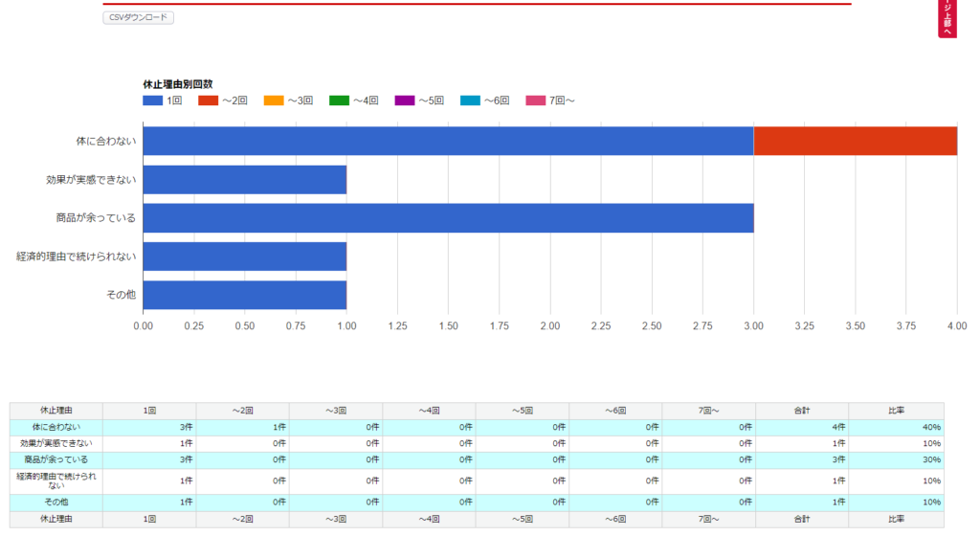The image size is (980, 536).
Task: Click the red ページ上部へ page-top button
Action: click(x=947, y=17)
